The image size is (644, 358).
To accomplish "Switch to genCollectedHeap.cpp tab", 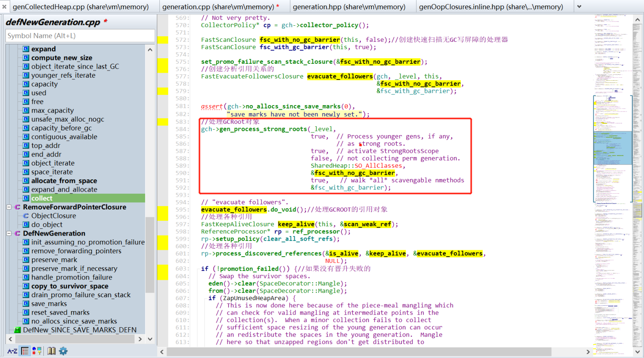I will [81, 7].
